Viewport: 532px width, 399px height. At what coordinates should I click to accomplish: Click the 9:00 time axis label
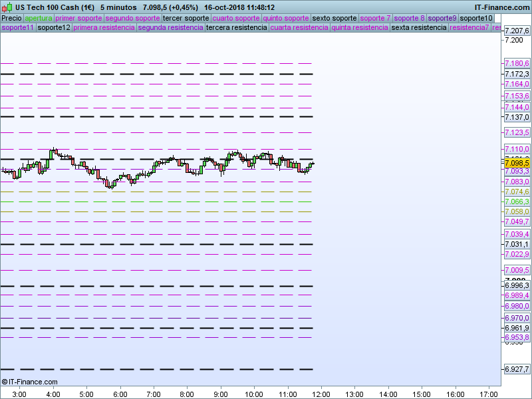(x=221, y=394)
